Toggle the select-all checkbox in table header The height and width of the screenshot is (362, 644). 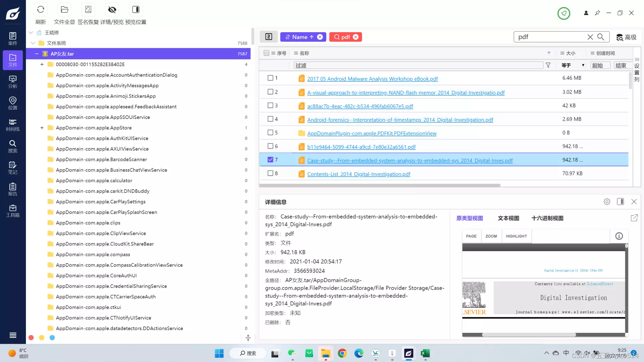coord(266,53)
